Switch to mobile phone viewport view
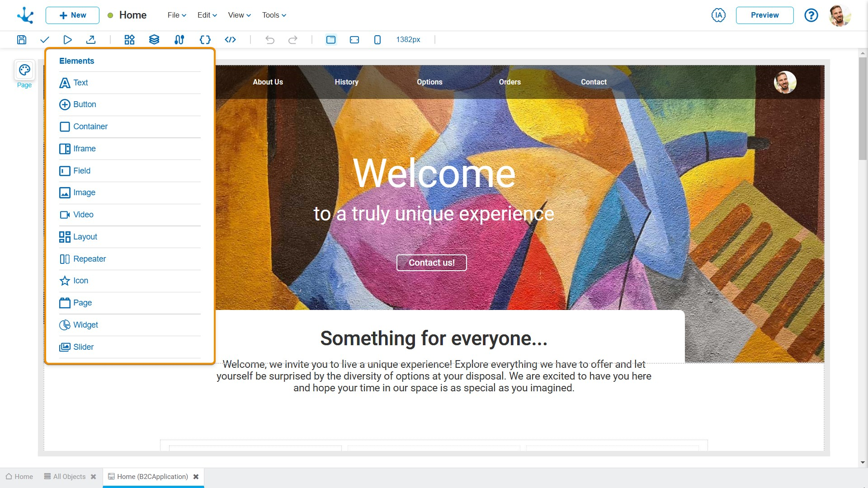868x488 pixels. tap(377, 40)
